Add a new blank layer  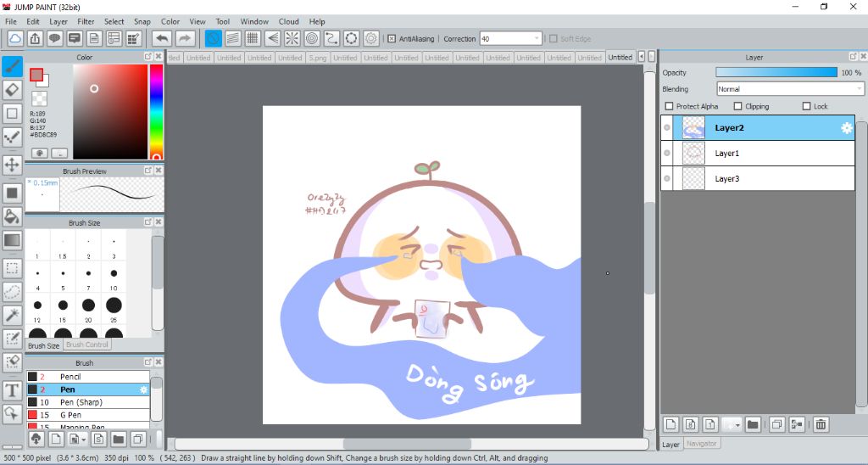click(671, 425)
